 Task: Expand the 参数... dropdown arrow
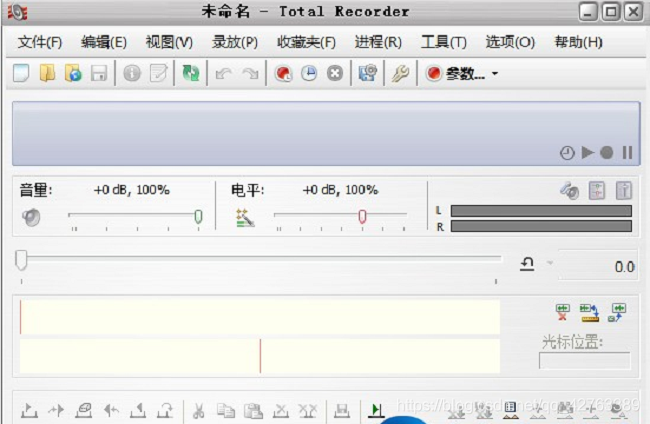(x=495, y=74)
